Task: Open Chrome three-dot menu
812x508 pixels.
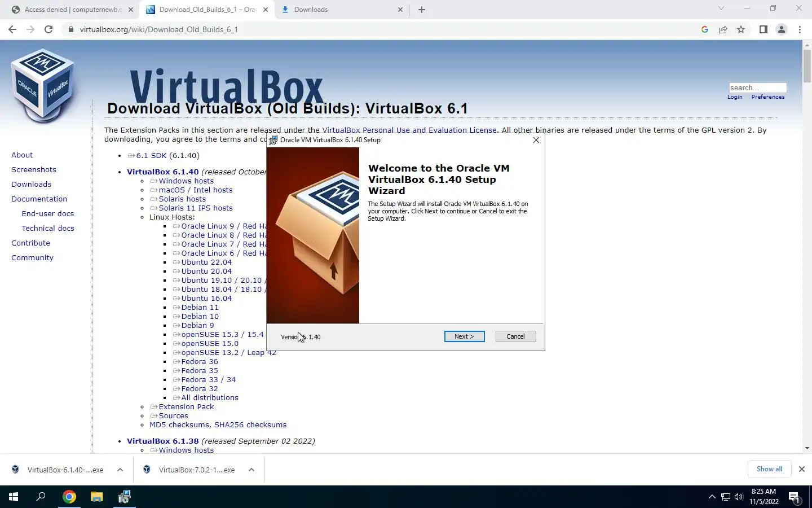Action: click(800, 29)
